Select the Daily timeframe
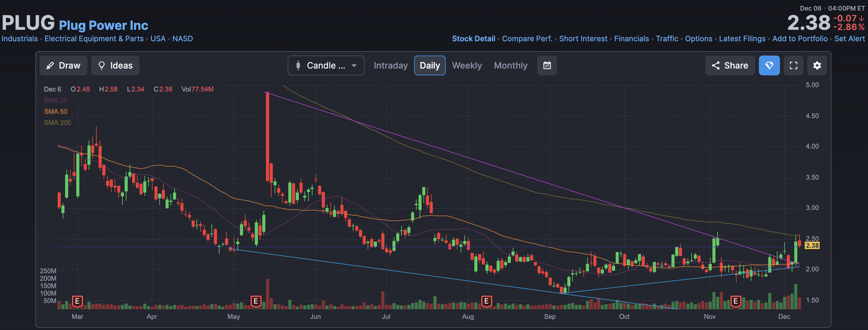This screenshot has width=868, height=330. click(x=430, y=65)
